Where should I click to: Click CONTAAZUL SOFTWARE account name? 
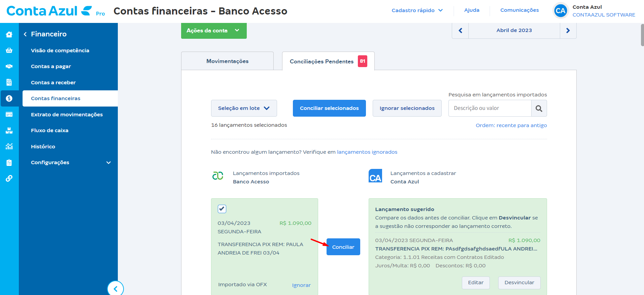pos(604,15)
